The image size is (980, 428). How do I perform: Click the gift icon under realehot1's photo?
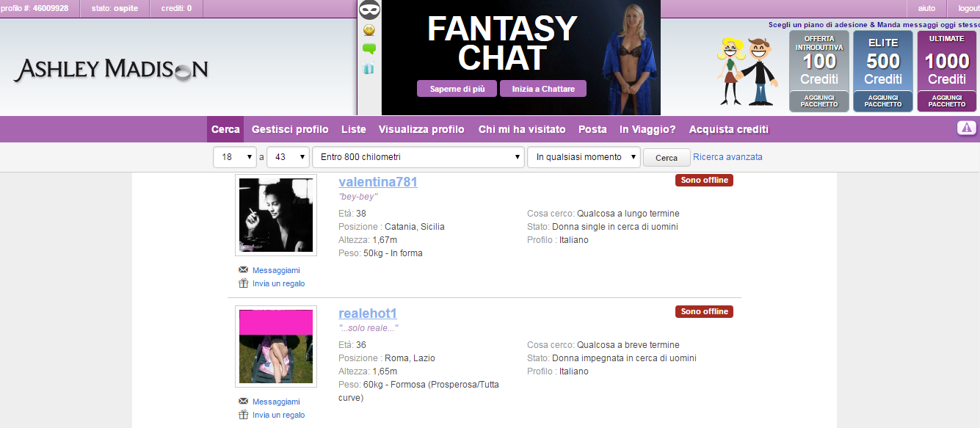pyautogui.click(x=243, y=415)
